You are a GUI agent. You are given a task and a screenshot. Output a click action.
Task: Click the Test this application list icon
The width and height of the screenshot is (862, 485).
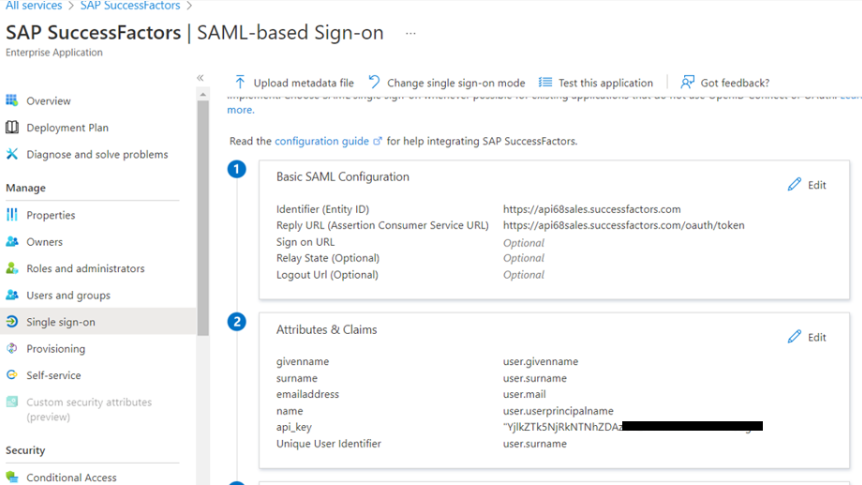coord(545,82)
